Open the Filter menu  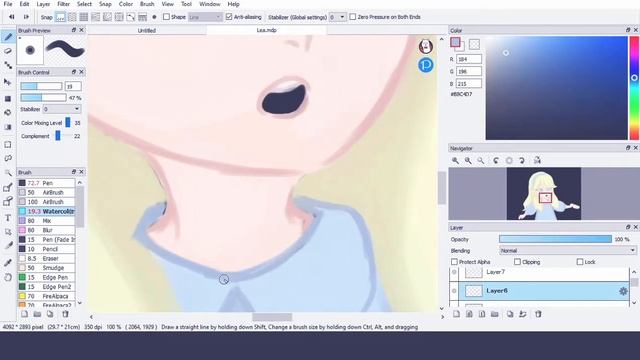pyautogui.click(x=63, y=4)
